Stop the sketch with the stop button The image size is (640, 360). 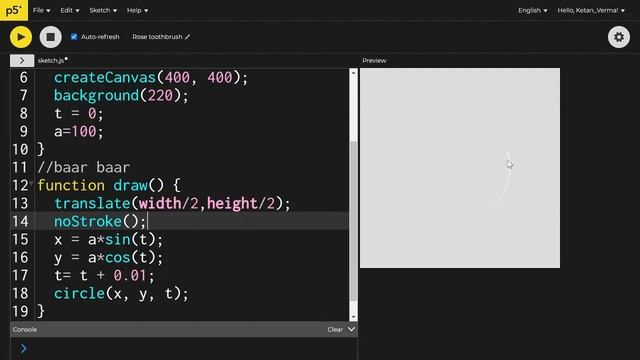click(51, 37)
